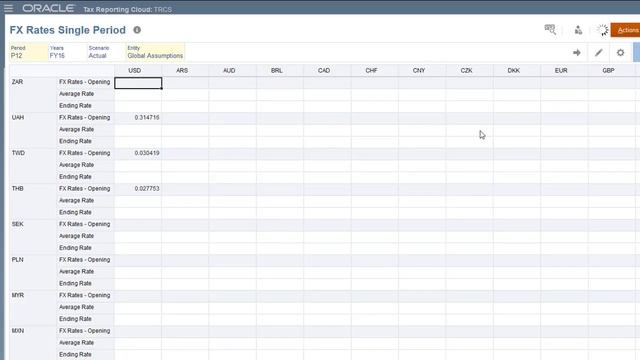This screenshot has height=360, width=640.
Task: Click Tax Reporting Cloud: TRCS title
Action: [127, 9]
